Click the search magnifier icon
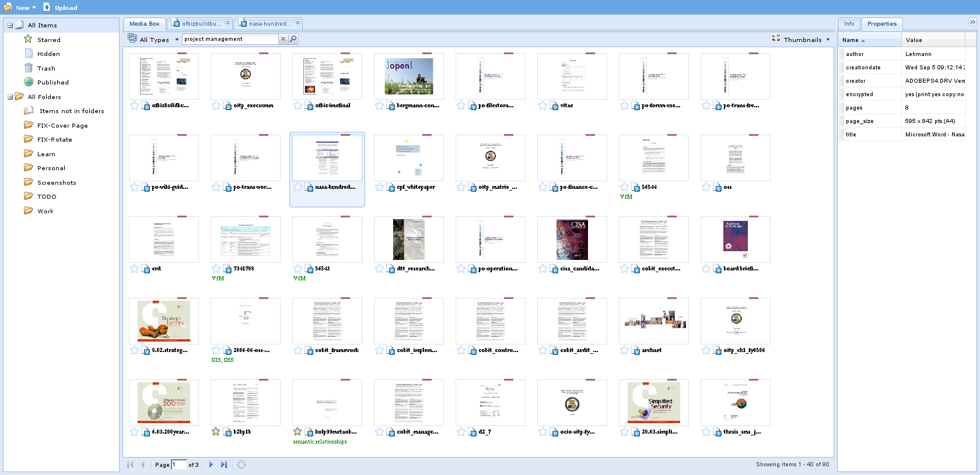This screenshot has height=475, width=980. click(x=293, y=39)
